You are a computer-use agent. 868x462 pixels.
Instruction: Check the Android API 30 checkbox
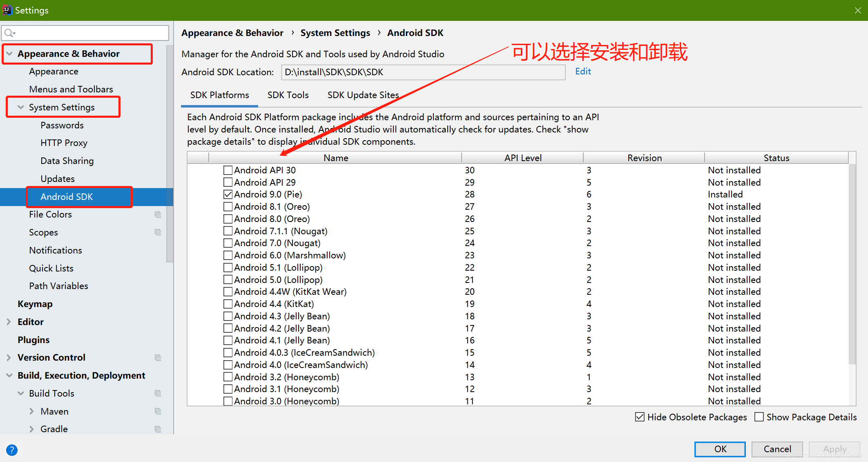[x=228, y=170]
